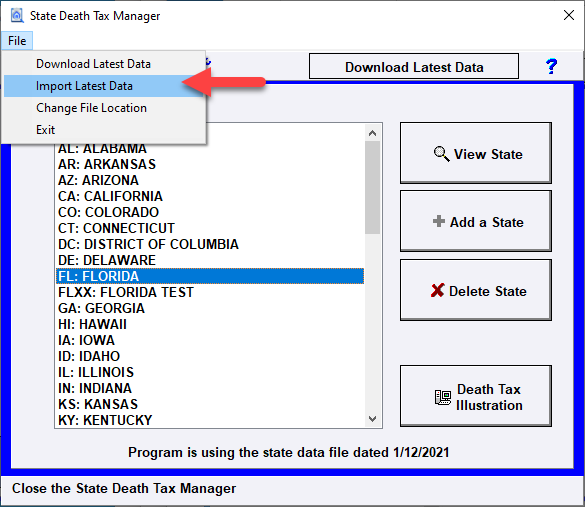Open the File menu
The height and width of the screenshot is (507, 585).
coord(17,41)
